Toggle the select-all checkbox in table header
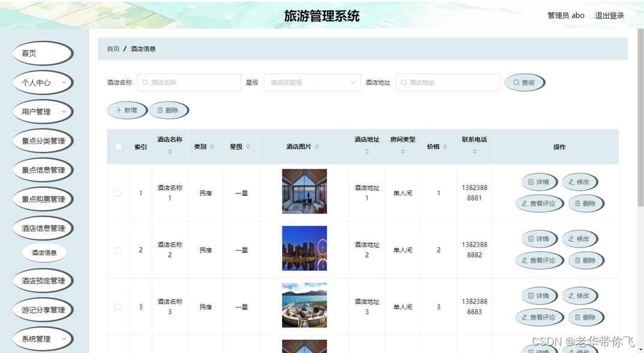 click(118, 147)
